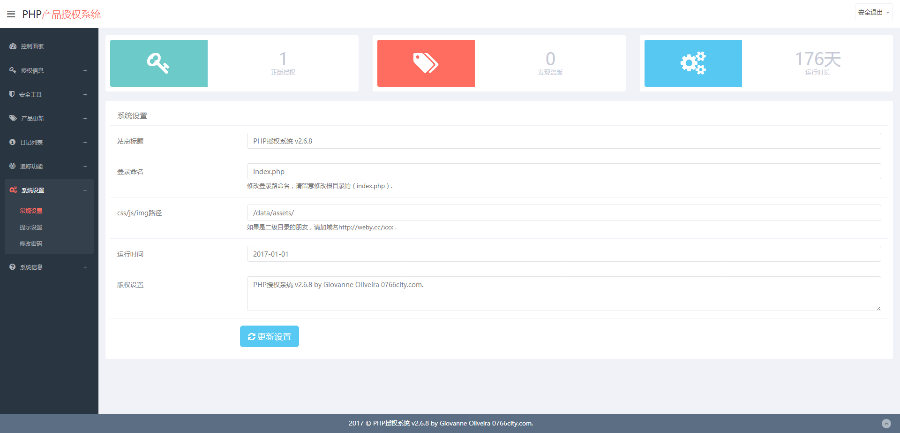Expand the shield icon menu row

[47, 94]
